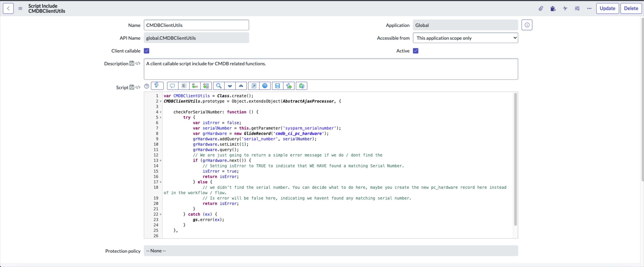Open search magnifier in script toolbar
The width and height of the screenshot is (644, 267).
(x=219, y=86)
